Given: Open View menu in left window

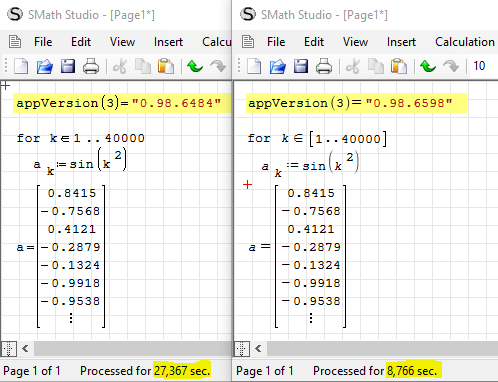Looking at the screenshot, I should [122, 42].
